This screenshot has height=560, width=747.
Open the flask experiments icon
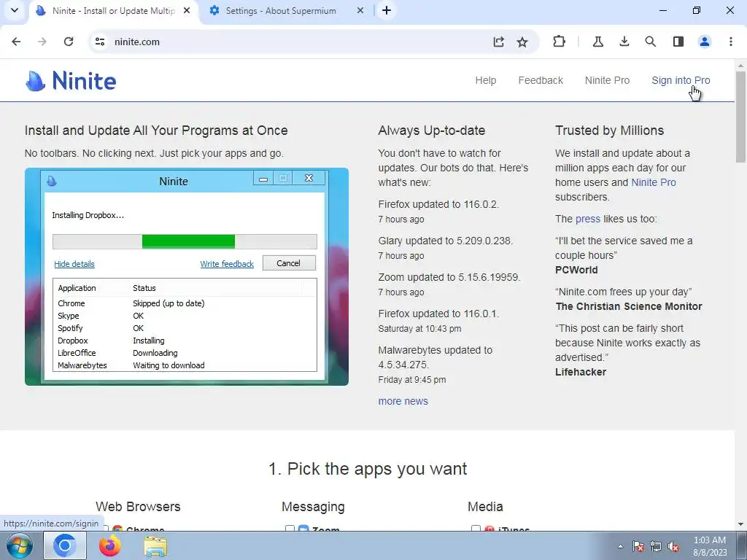coord(598,42)
